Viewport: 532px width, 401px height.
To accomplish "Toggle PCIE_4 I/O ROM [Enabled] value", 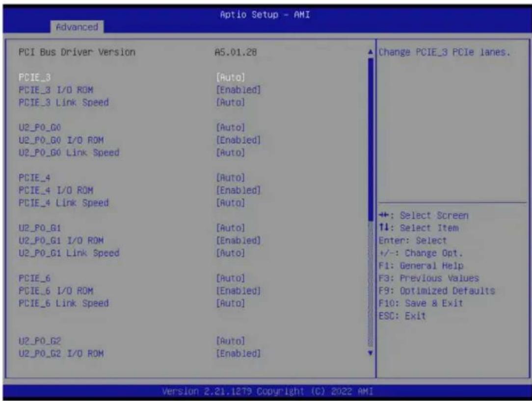I will click(239, 191).
